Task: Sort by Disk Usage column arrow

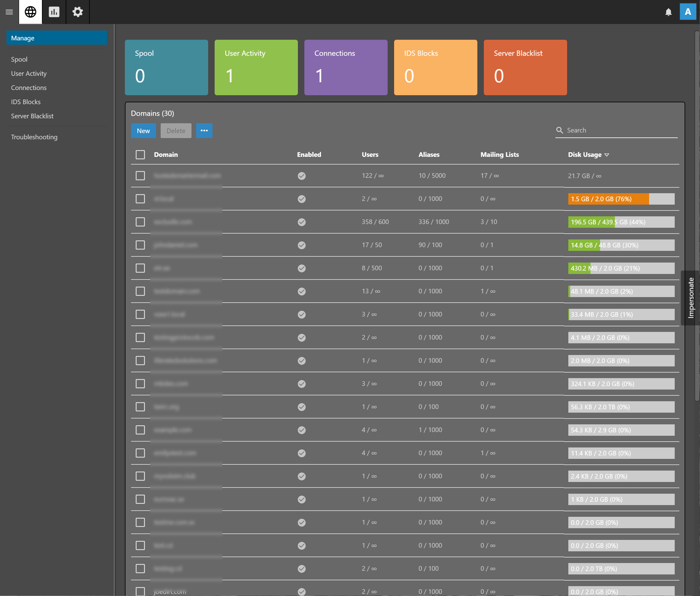Action: click(x=607, y=155)
